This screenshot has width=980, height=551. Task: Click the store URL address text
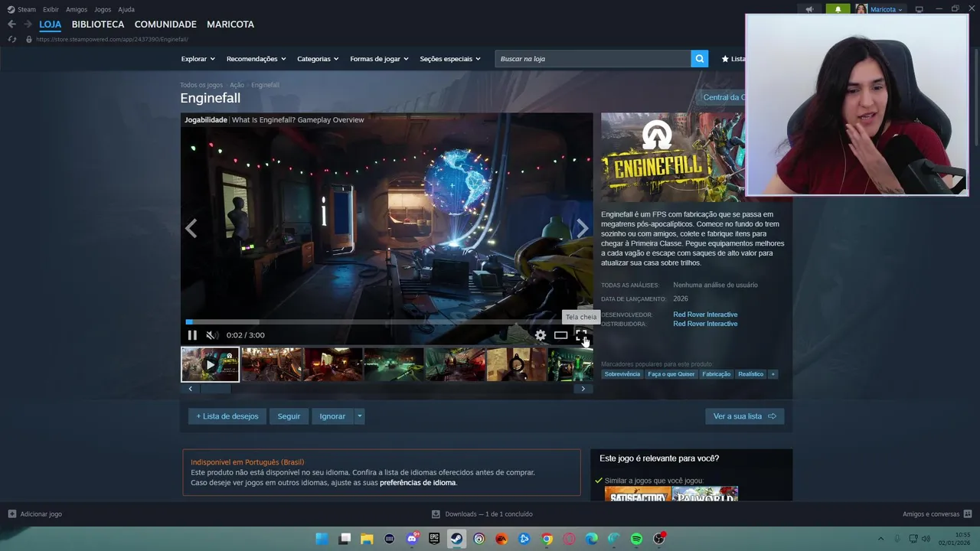pyautogui.click(x=112, y=39)
